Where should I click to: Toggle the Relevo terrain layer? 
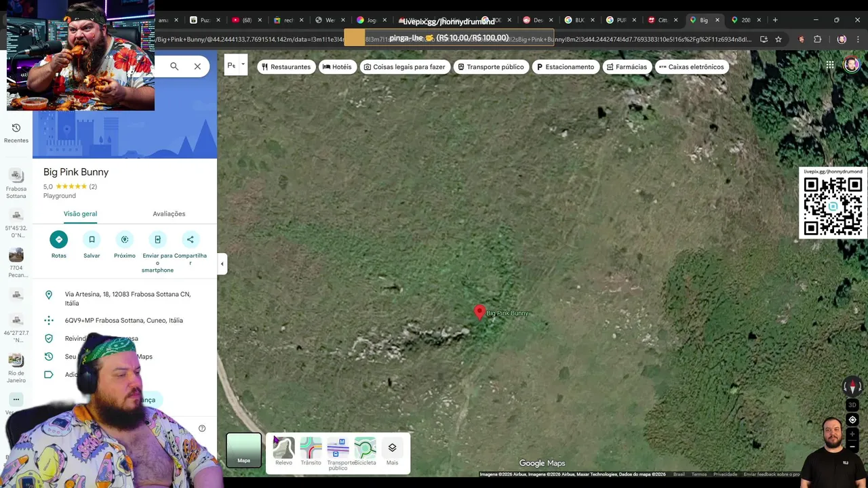point(283,451)
